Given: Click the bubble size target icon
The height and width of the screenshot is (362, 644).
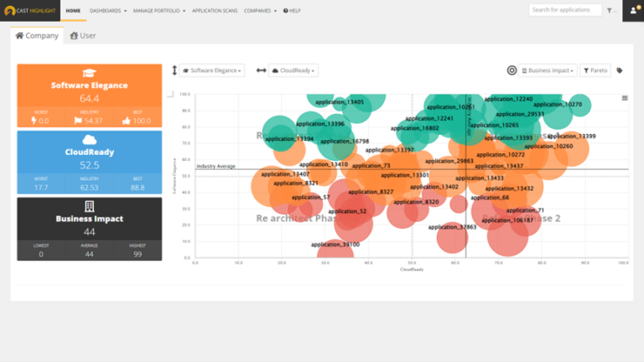Looking at the screenshot, I should (x=512, y=70).
